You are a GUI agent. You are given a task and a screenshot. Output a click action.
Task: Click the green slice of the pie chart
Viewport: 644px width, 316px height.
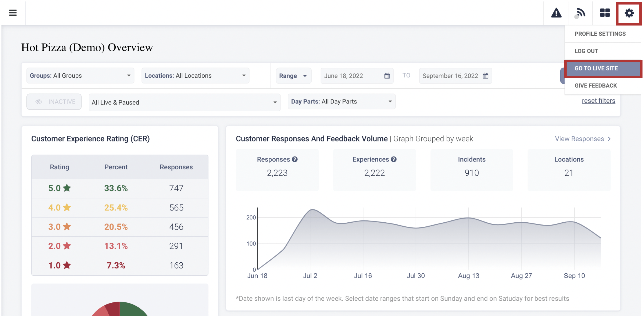132,310
